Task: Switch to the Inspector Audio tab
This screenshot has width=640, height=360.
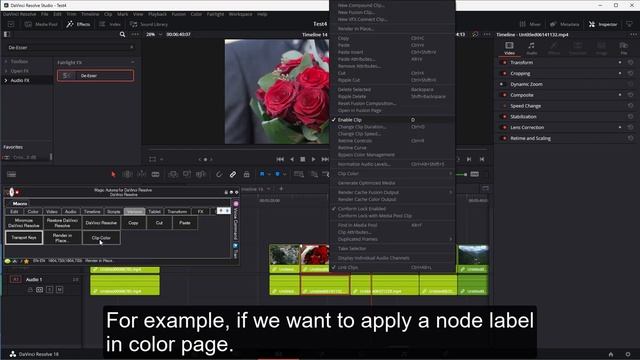Action: [531, 48]
